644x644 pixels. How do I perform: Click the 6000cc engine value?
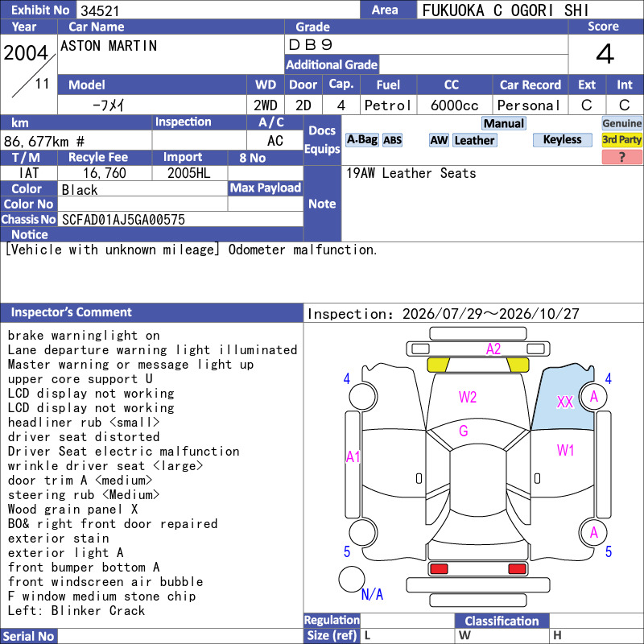point(454,105)
